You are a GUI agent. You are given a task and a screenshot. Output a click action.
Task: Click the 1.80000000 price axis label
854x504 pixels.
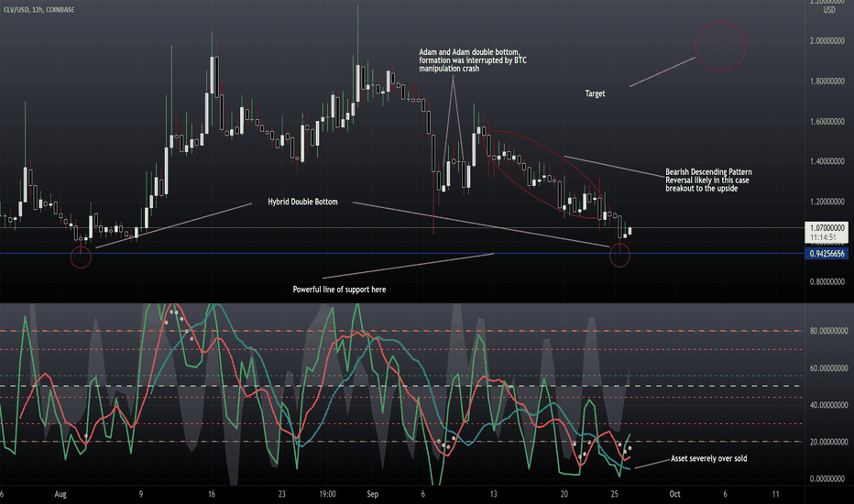point(827,82)
